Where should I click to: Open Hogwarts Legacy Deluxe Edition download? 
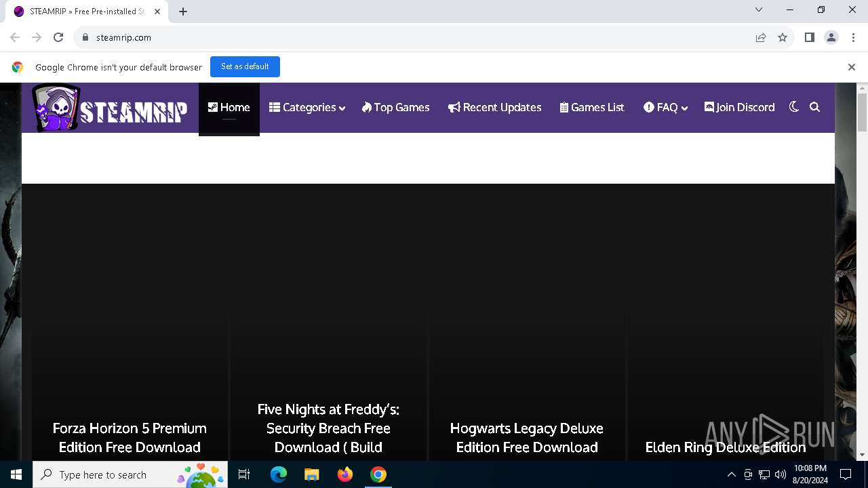tap(527, 438)
